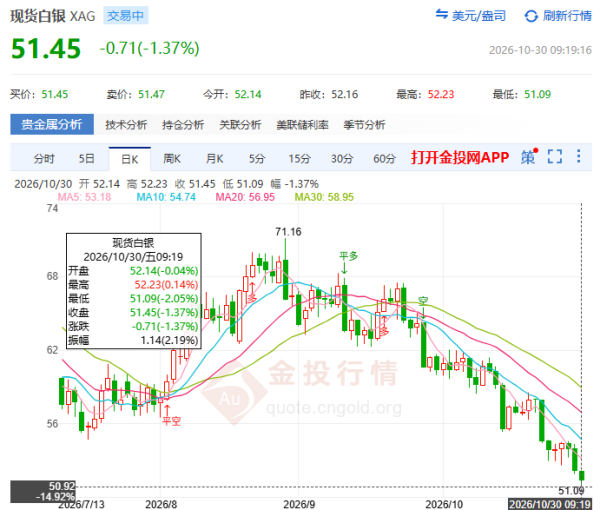
Task: Select the 5日 chart period
Action: pos(86,158)
